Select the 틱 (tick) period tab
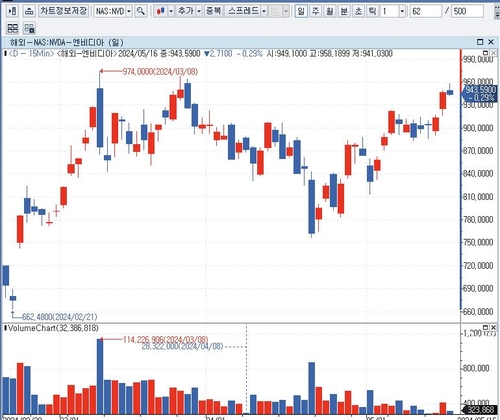Image resolution: width=500 pixels, height=420 pixels. (x=372, y=11)
